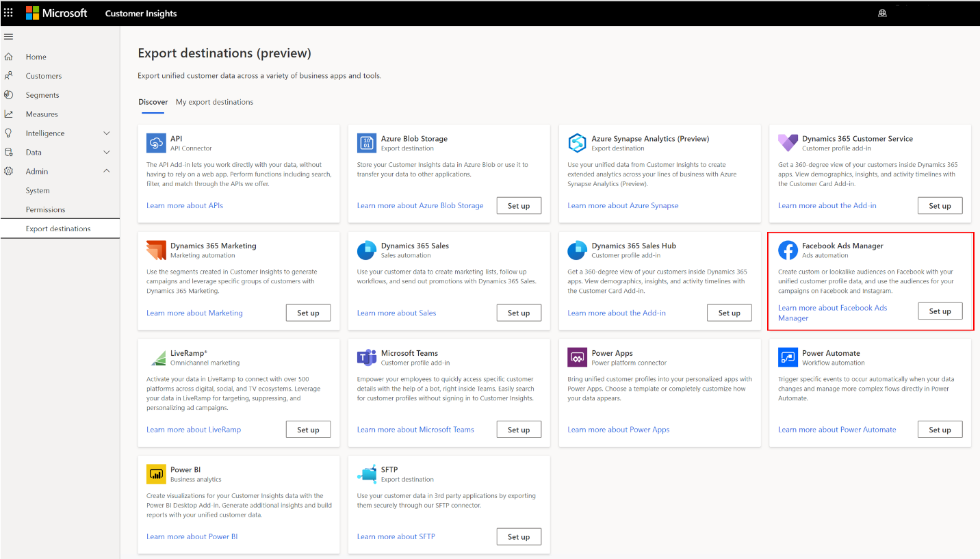Switch to My export destinations tab

click(x=214, y=102)
